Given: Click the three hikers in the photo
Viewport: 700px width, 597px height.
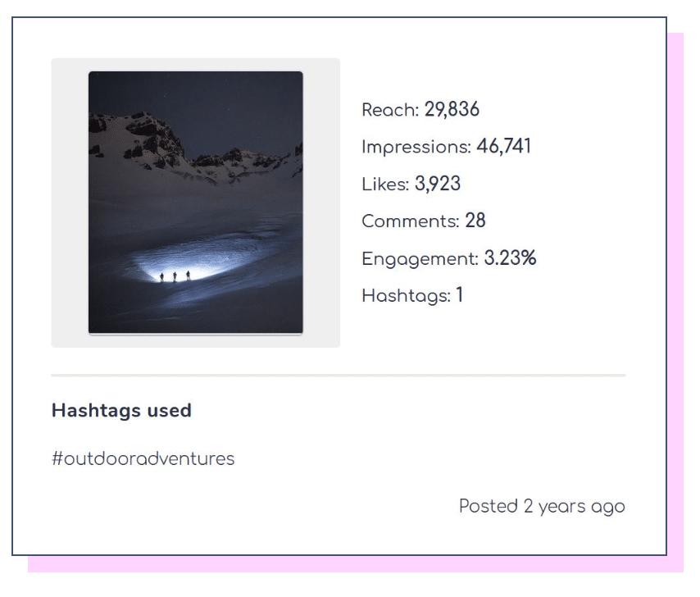Looking at the screenshot, I should pyautogui.click(x=175, y=276).
